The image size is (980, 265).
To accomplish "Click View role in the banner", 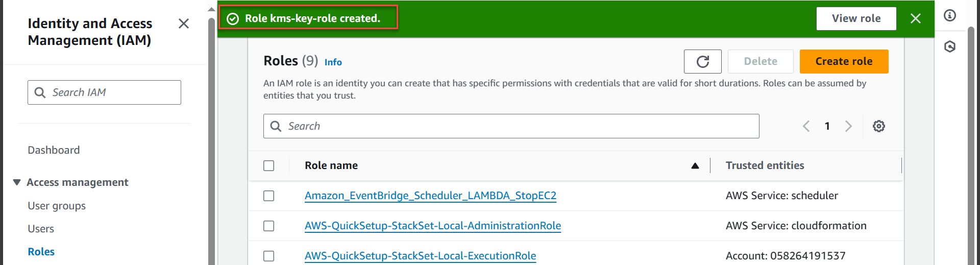I will pos(856,19).
